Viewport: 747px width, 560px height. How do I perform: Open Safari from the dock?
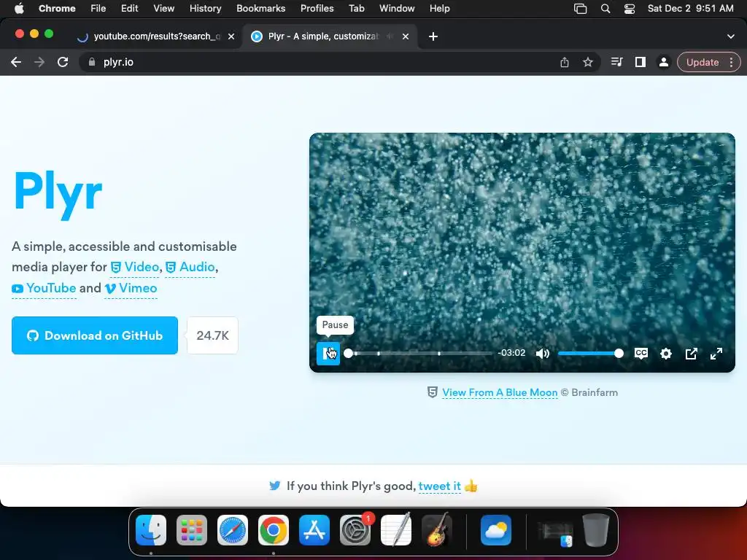click(233, 530)
